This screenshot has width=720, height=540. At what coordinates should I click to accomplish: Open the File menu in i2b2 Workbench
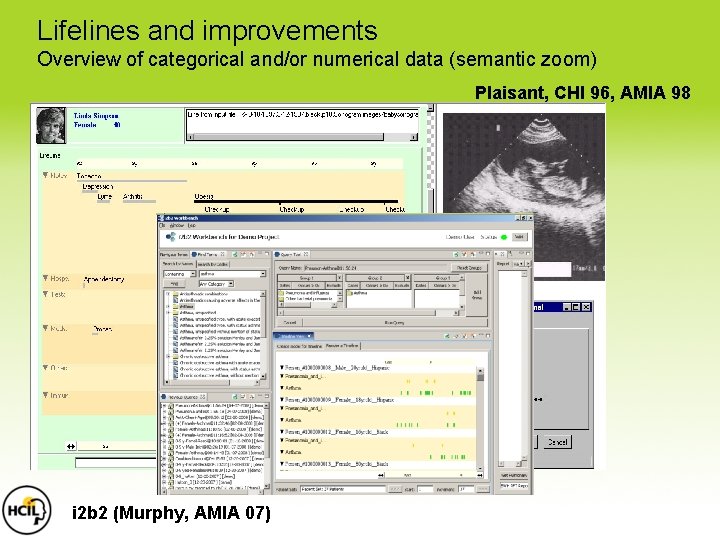(x=162, y=225)
